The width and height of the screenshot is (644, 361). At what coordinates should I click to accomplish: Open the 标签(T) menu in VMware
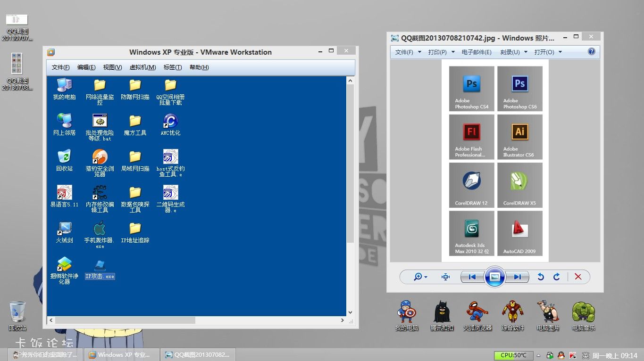(x=173, y=67)
